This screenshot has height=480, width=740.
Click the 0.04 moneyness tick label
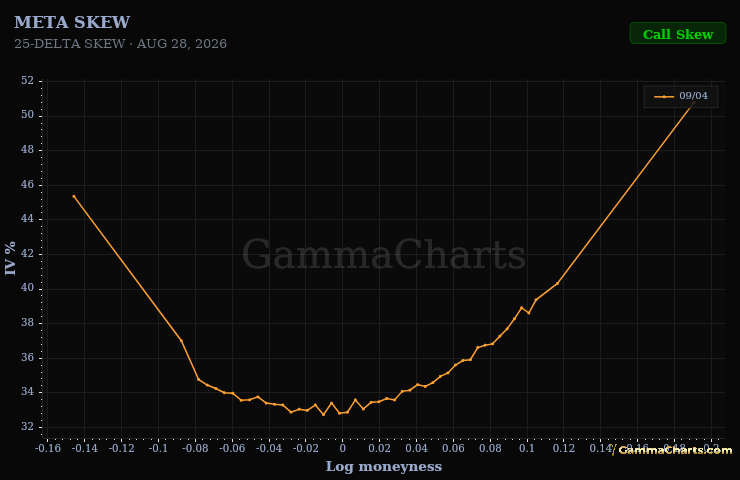[x=416, y=448]
